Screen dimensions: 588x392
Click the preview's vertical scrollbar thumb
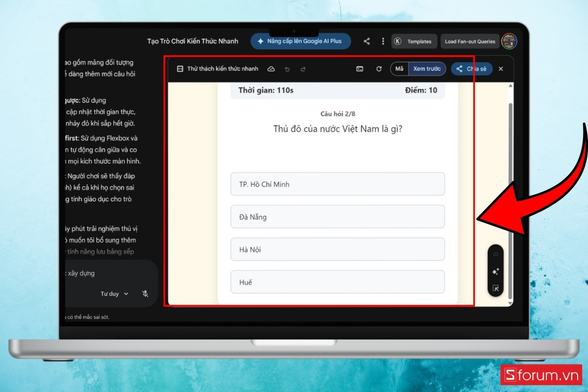[x=510, y=201]
